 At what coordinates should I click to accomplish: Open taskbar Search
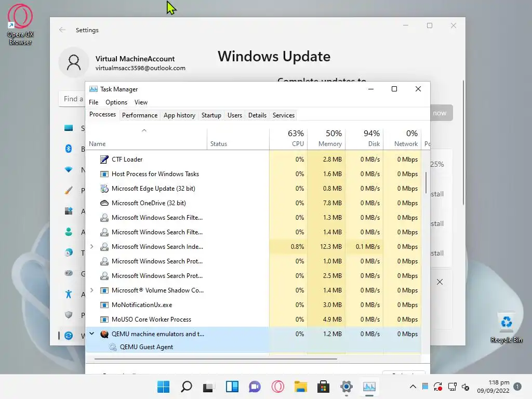187,387
